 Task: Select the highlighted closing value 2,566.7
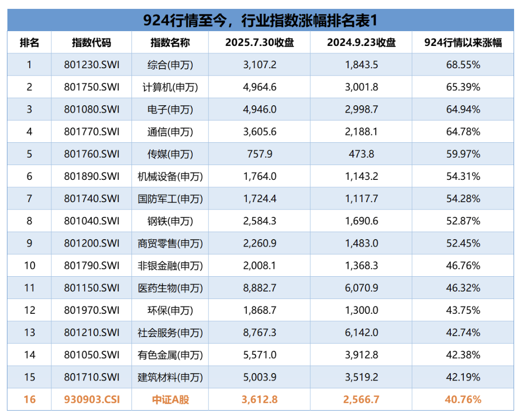pyautogui.click(x=361, y=399)
